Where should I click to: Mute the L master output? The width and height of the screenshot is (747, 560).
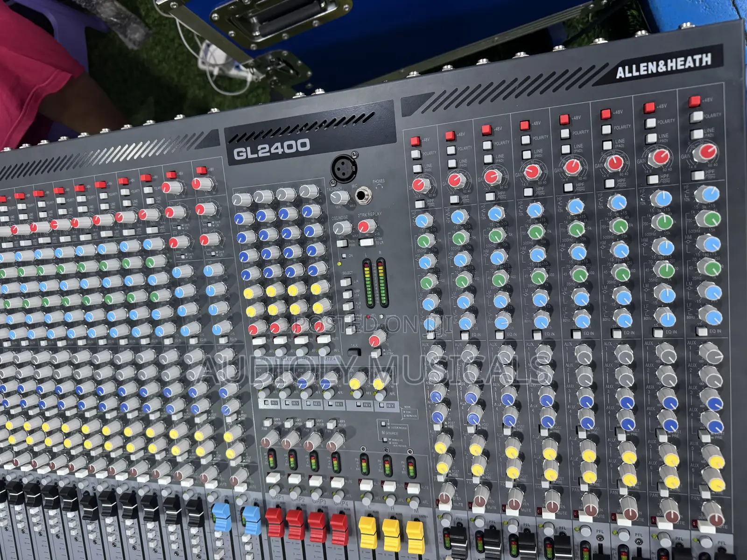tap(366, 484)
